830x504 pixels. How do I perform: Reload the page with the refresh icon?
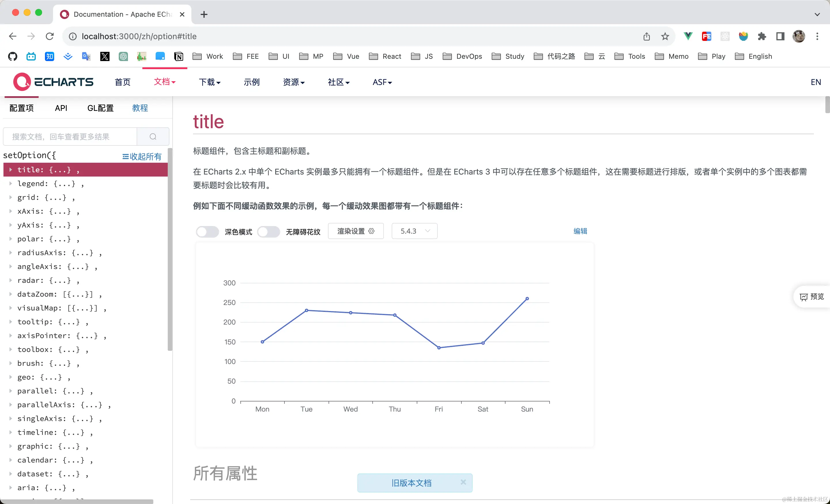50,36
